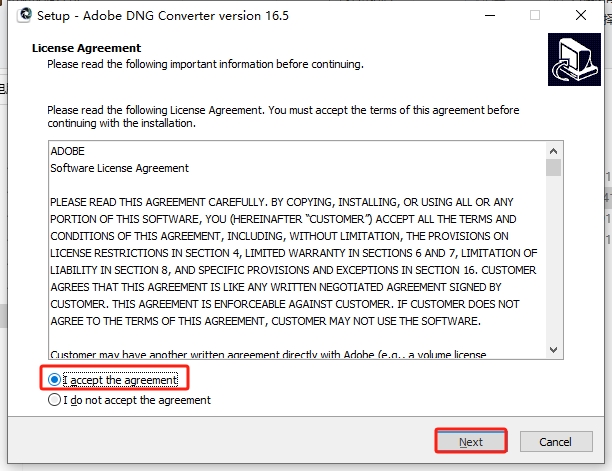
Task: Click the license scrollbar down arrow
Action: point(553,350)
